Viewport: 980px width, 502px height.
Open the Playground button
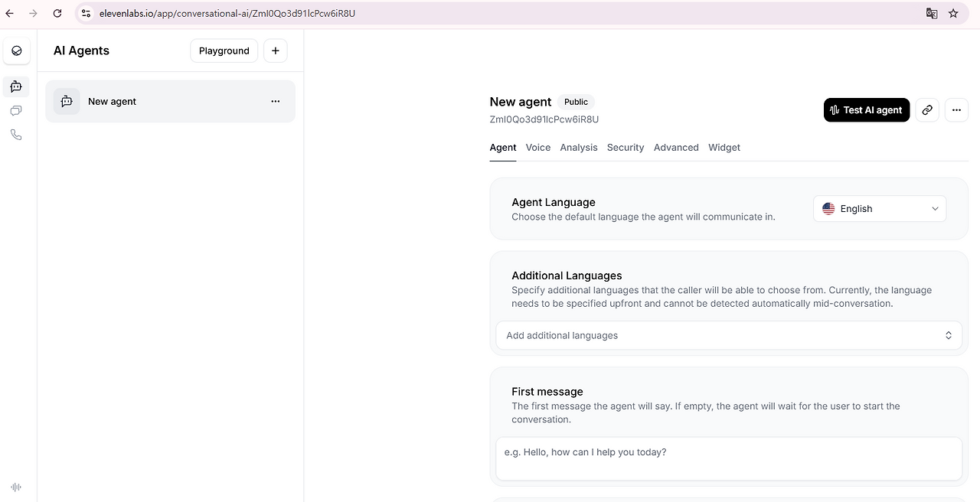click(224, 51)
